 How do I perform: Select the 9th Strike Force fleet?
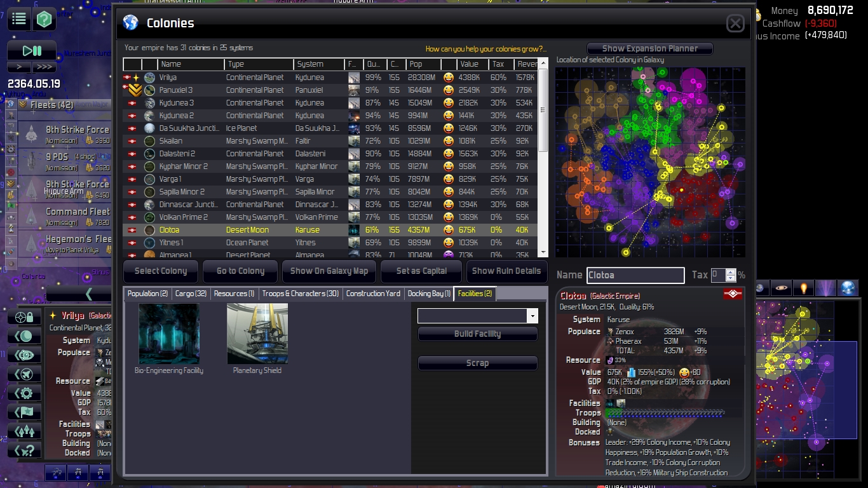pyautogui.click(x=65, y=189)
